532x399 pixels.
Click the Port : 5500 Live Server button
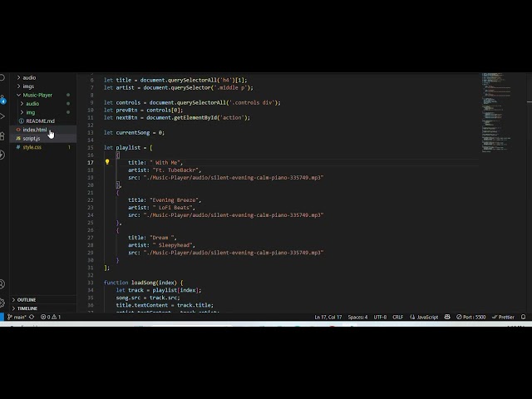click(x=471, y=317)
